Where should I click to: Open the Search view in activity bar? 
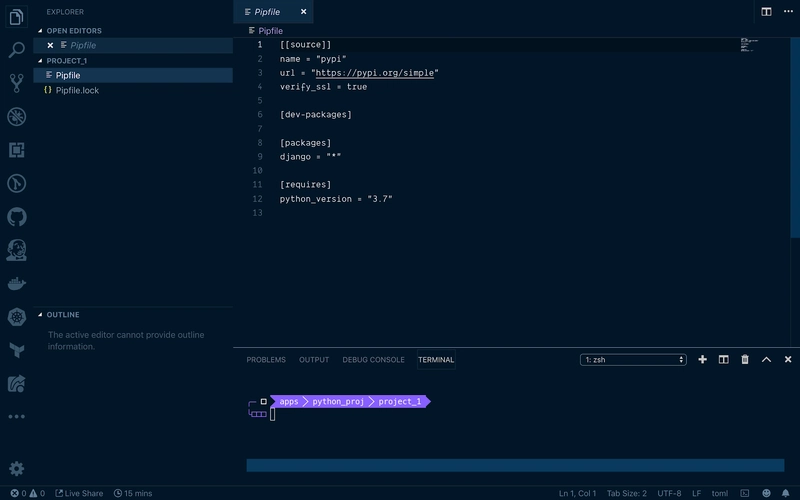[x=16, y=49]
